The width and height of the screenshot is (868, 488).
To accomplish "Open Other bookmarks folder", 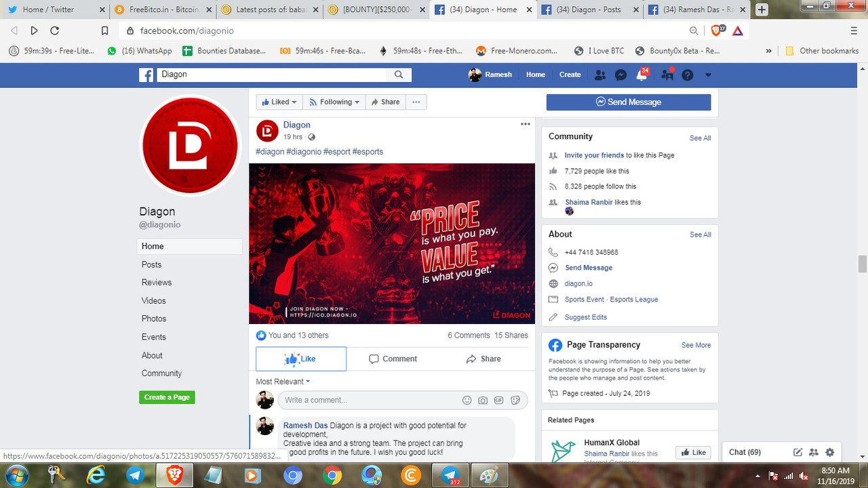I will point(822,51).
